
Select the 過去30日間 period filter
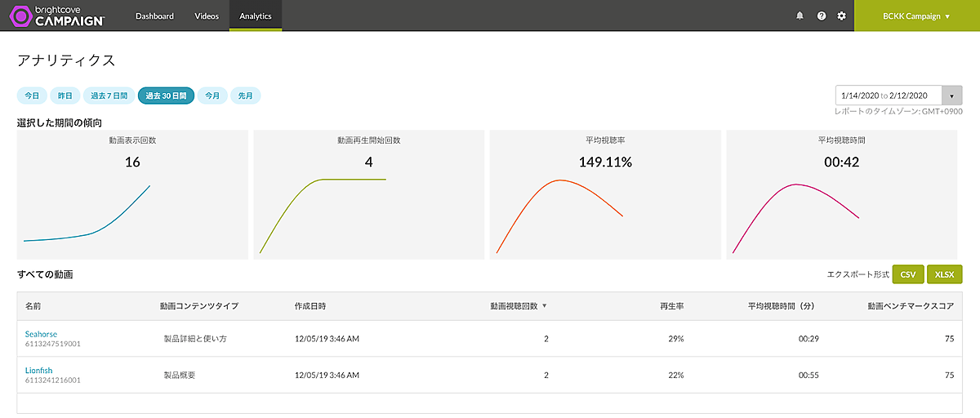point(166,96)
